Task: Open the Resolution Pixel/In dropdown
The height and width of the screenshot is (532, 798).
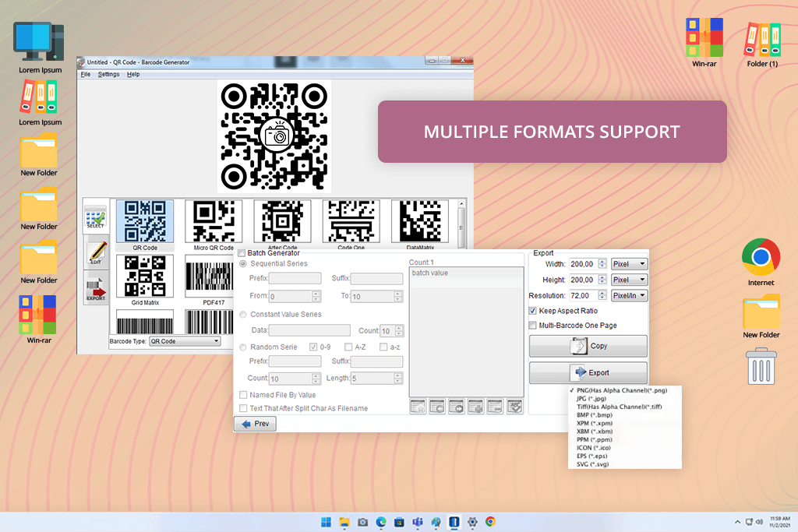Action: click(x=629, y=295)
